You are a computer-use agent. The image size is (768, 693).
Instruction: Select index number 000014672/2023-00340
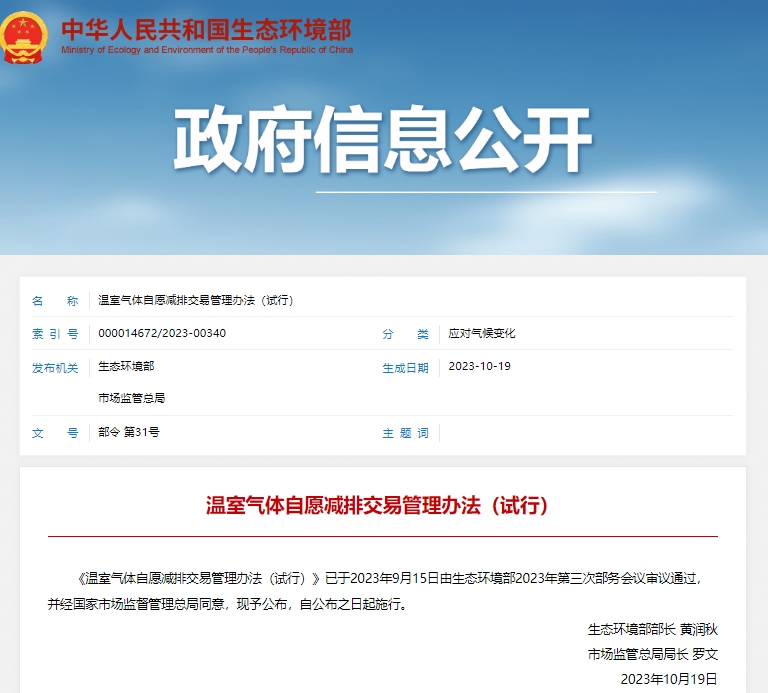tap(162, 333)
